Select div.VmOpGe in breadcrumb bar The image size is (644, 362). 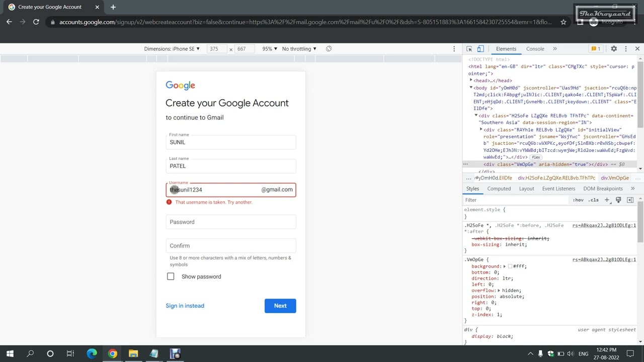(615, 178)
